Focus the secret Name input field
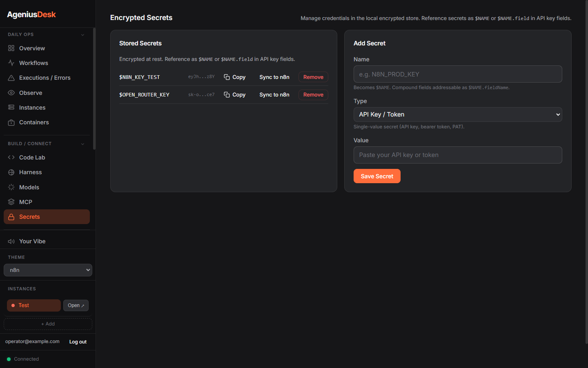The height and width of the screenshot is (368, 588). 458,74
